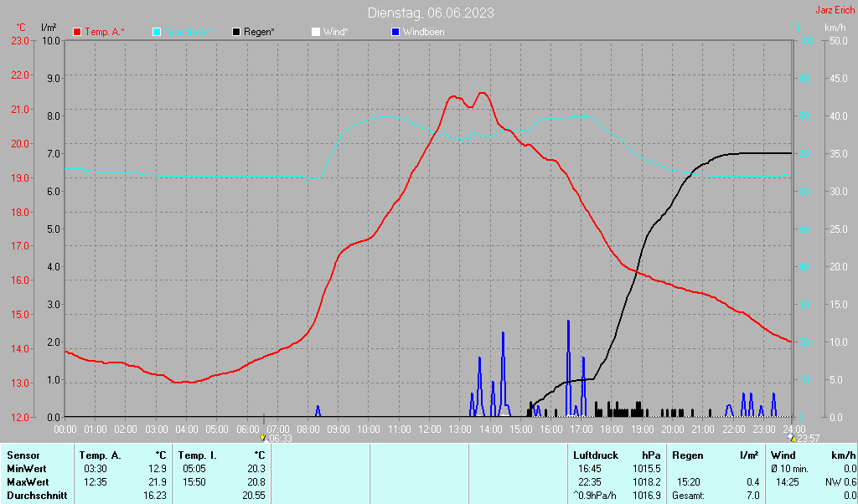The image size is (858, 504).
Task: Click the indoor maximum value '20.8'
Action: (256, 483)
